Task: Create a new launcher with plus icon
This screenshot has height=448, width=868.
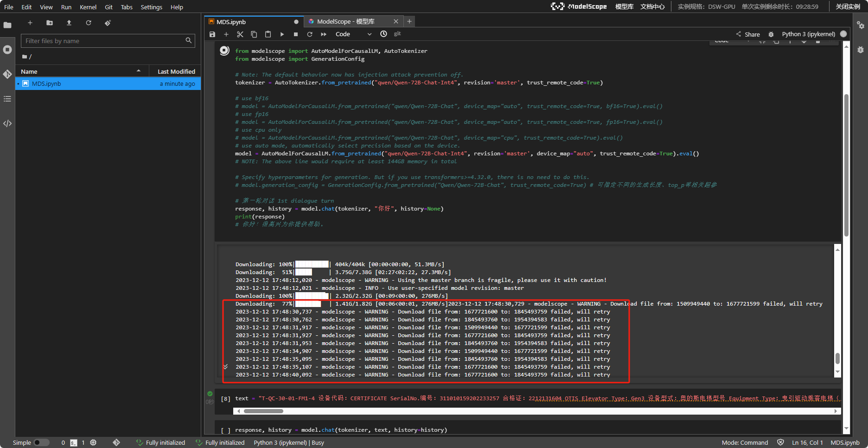Action: [x=30, y=23]
